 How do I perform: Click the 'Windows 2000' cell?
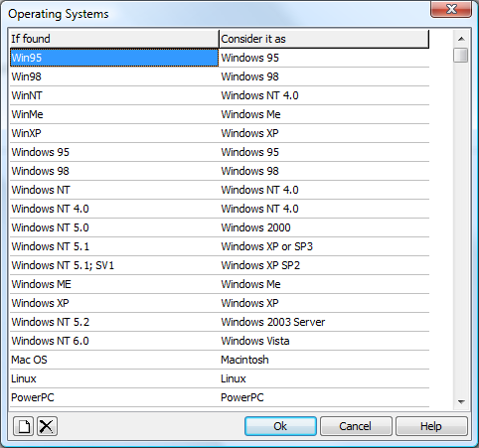tap(324, 227)
